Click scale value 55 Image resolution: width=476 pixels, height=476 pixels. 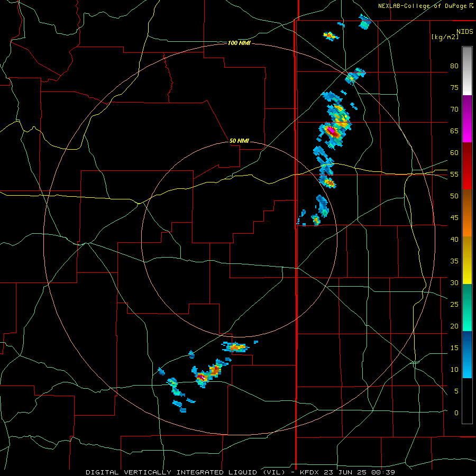click(x=454, y=174)
